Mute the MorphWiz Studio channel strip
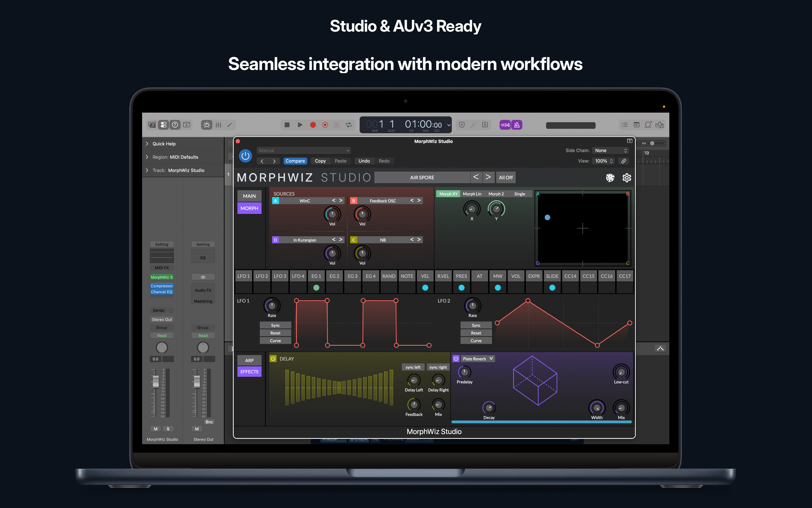 click(155, 429)
